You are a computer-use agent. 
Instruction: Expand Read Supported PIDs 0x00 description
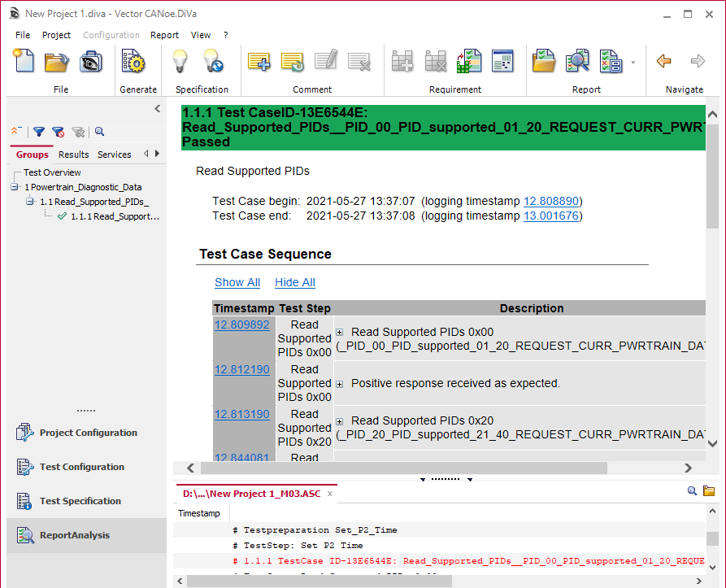339,333
